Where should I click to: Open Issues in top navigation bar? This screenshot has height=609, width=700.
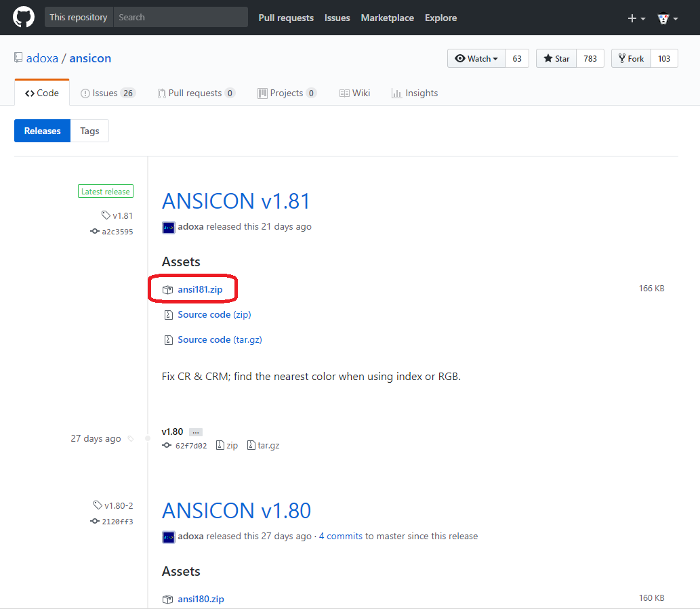point(337,18)
